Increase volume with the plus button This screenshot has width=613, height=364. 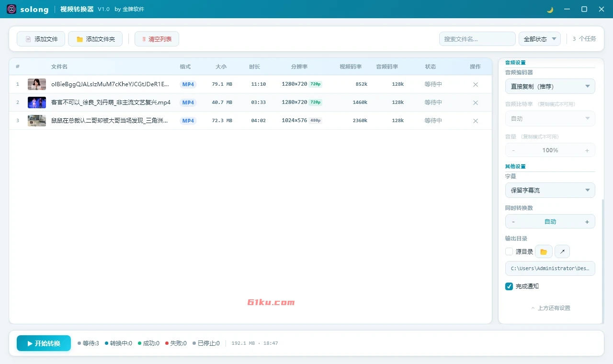tap(587, 150)
